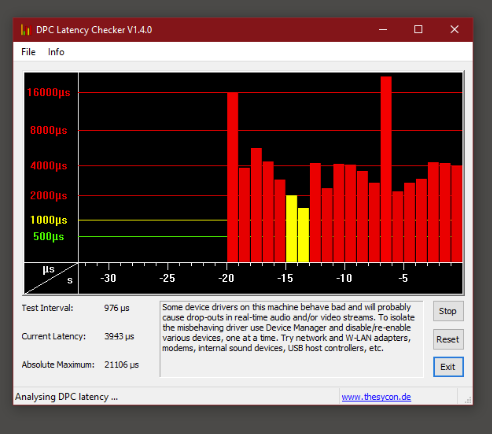Click the green 500µs axis label
Screen dimensions: 492x434
49,236
